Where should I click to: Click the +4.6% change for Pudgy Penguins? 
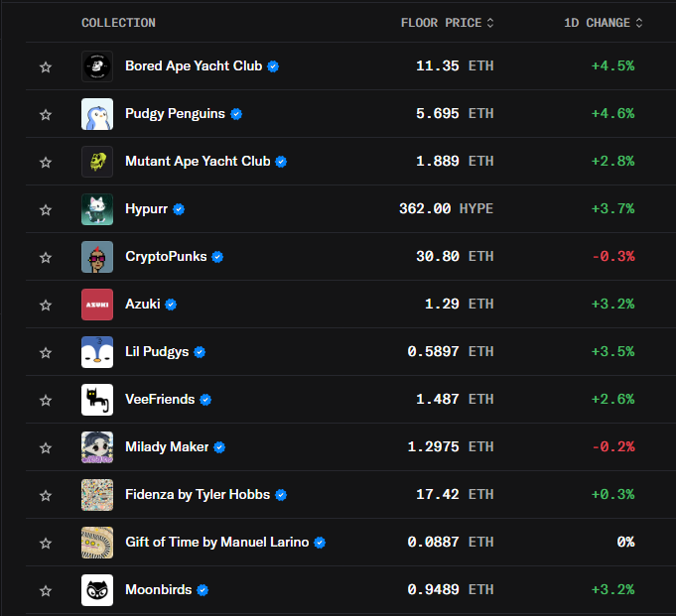click(612, 114)
